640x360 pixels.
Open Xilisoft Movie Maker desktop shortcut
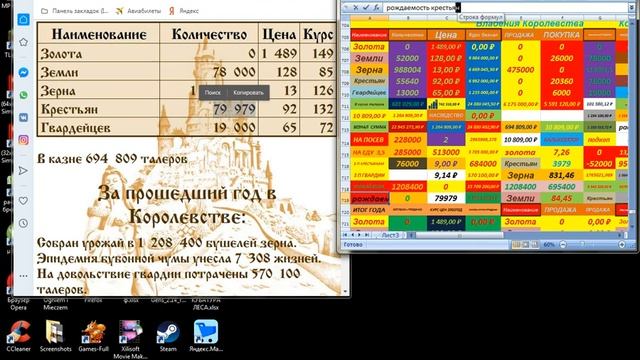point(131,339)
